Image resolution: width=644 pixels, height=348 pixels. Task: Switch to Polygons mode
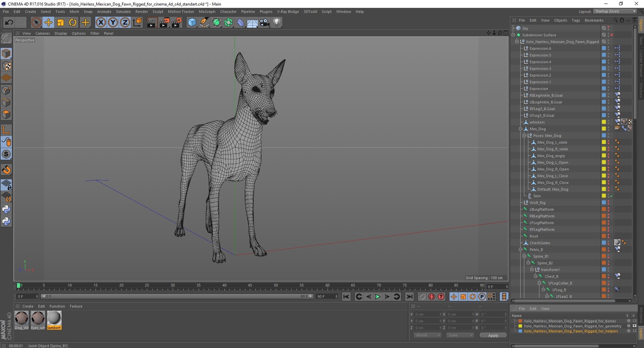coord(6,115)
